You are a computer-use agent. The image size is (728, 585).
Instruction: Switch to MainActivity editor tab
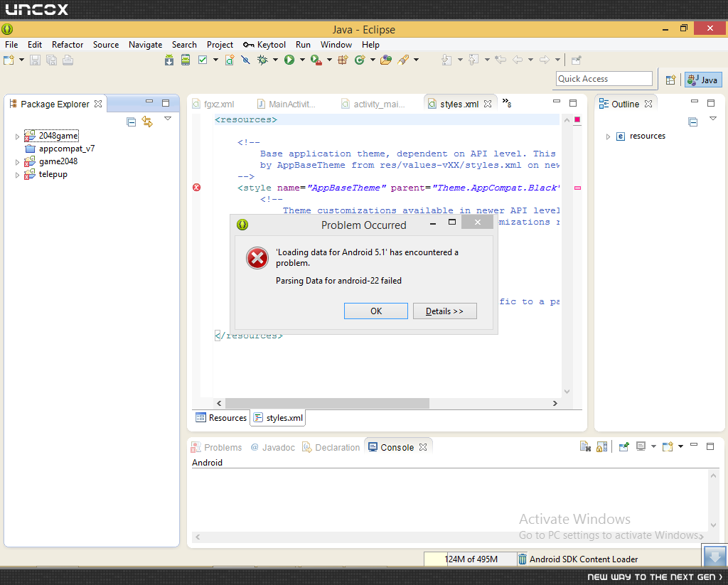pos(287,104)
